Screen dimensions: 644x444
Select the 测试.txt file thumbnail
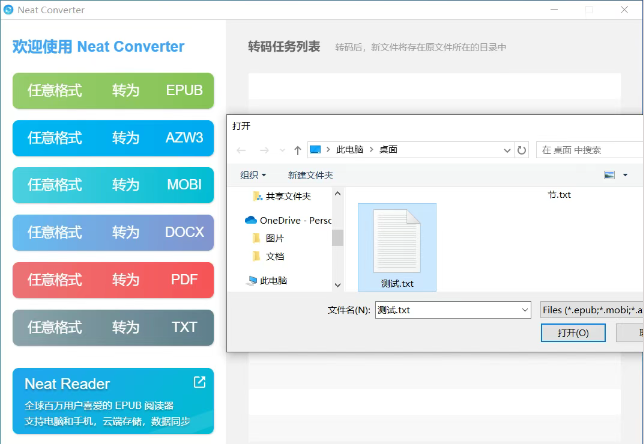pos(397,247)
